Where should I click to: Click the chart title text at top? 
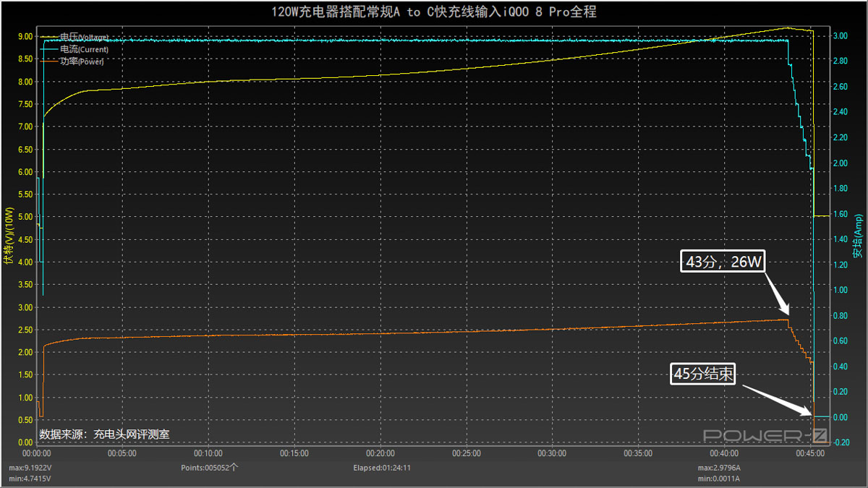click(x=434, y=12)
